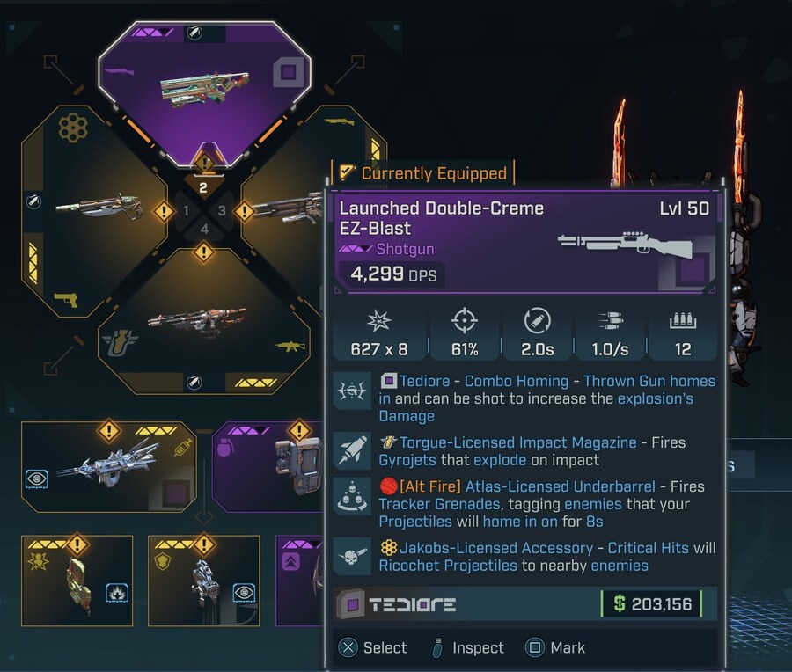
Task: Toggle eye icon on claw weapon slot
Action: coord(37,478)
